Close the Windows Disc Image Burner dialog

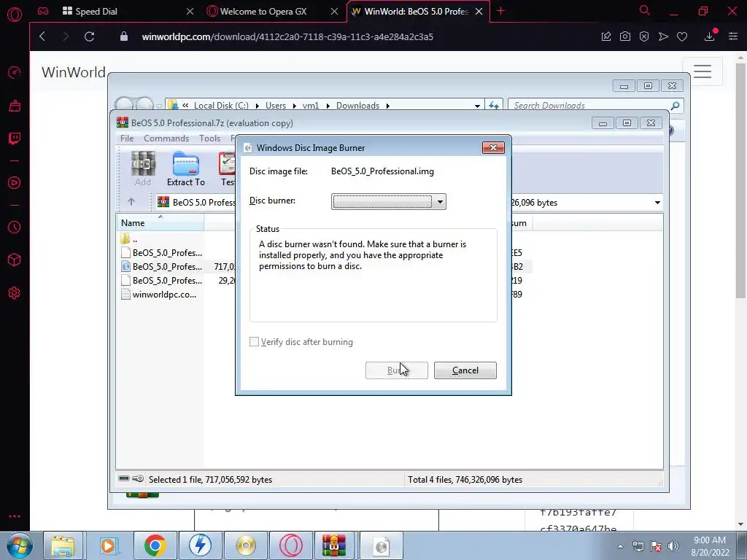coord(493,147)
